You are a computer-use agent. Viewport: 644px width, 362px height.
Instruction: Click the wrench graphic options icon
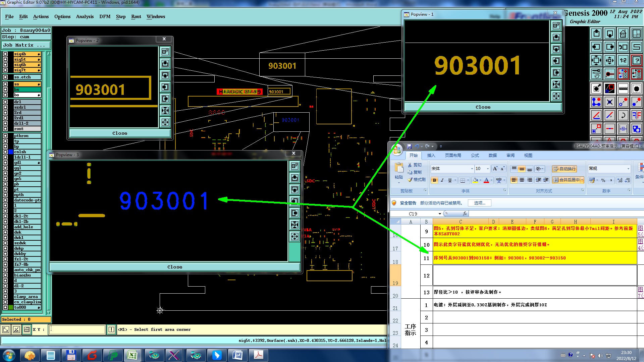[596, 74]
